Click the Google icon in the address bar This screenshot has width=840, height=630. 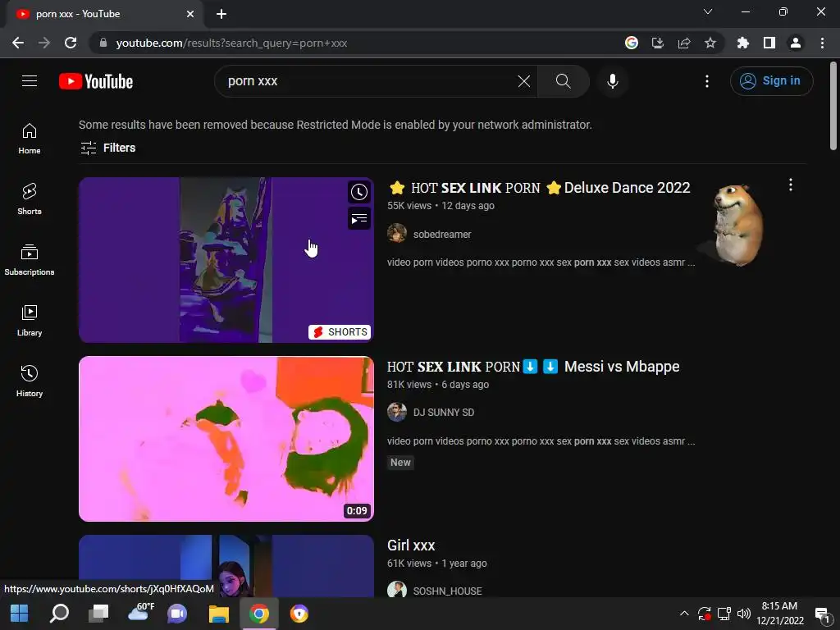pos(632,43)
